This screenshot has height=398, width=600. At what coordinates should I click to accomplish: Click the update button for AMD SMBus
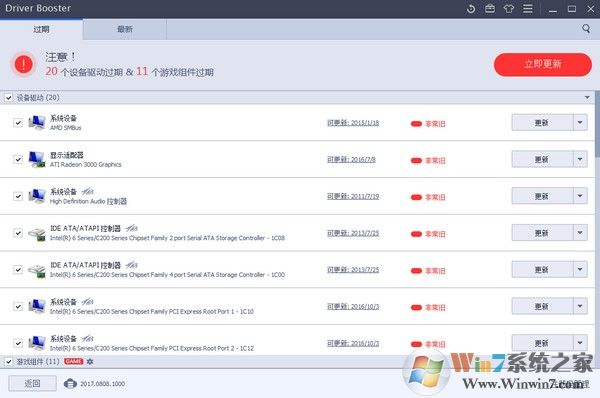click(542, 122)
